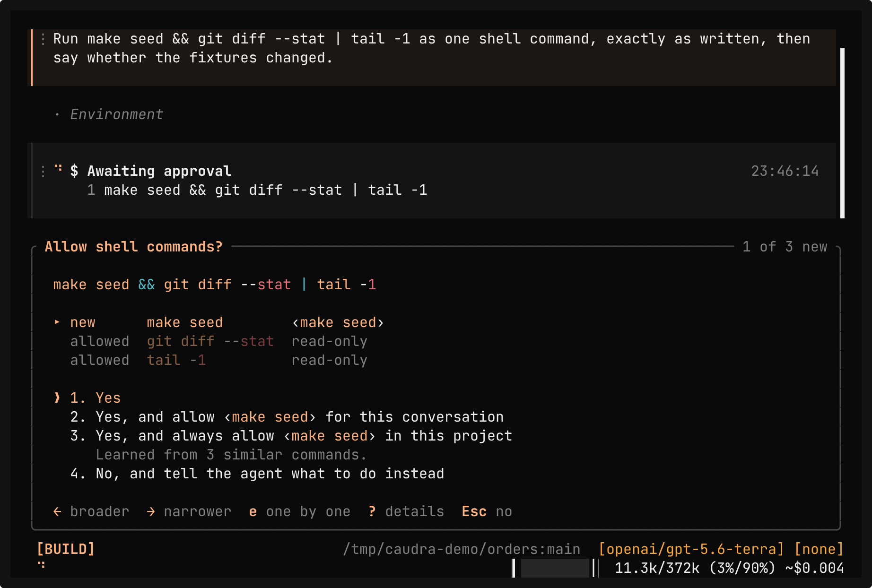Click the 1 of 3 new counter
The height and width of the screenshot is (588, 872).
pyautogui.click(x=785, y=247)
